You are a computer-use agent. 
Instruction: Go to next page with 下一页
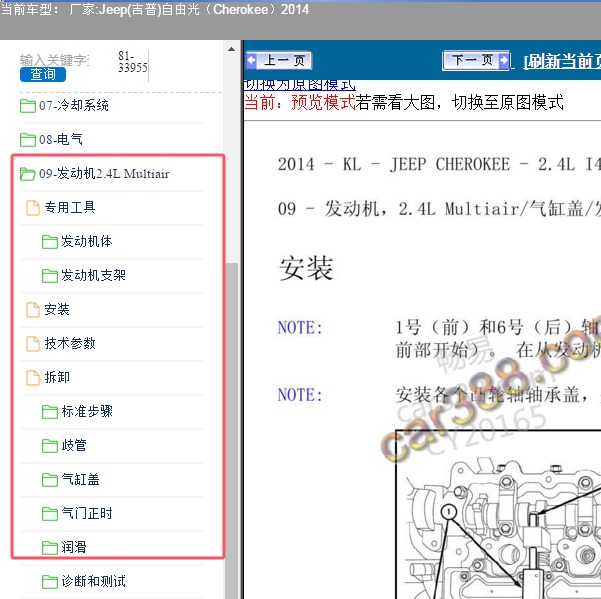476,60
